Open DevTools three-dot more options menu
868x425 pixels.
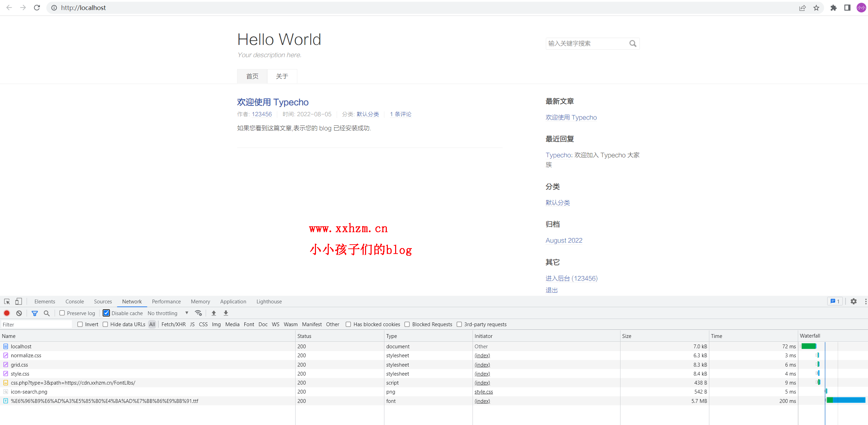865,301
